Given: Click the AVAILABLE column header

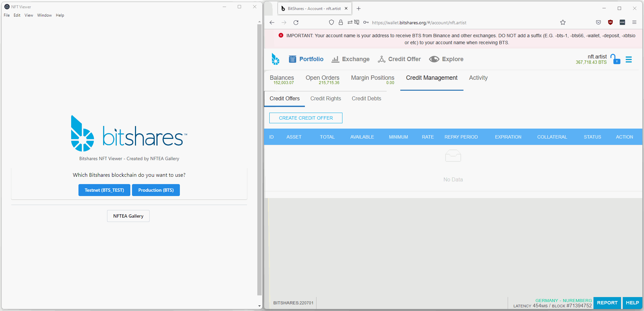Looking at the screenshot, I should (362, 137).
